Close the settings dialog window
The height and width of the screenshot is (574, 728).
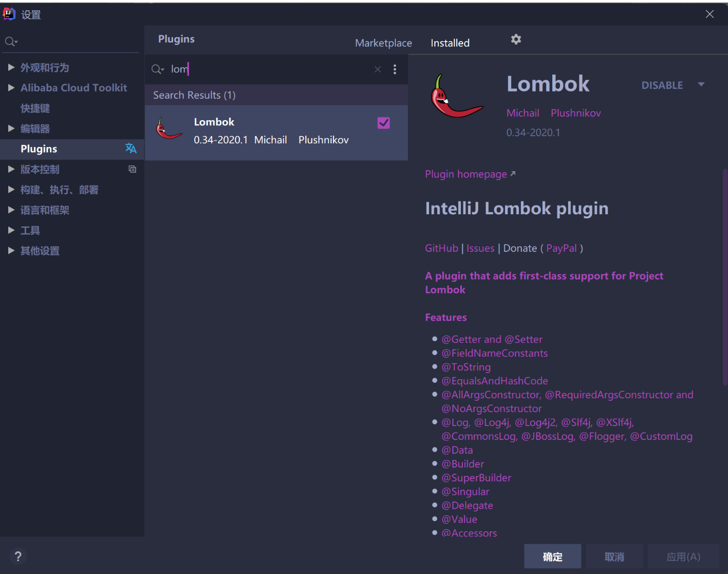(710, 14)
